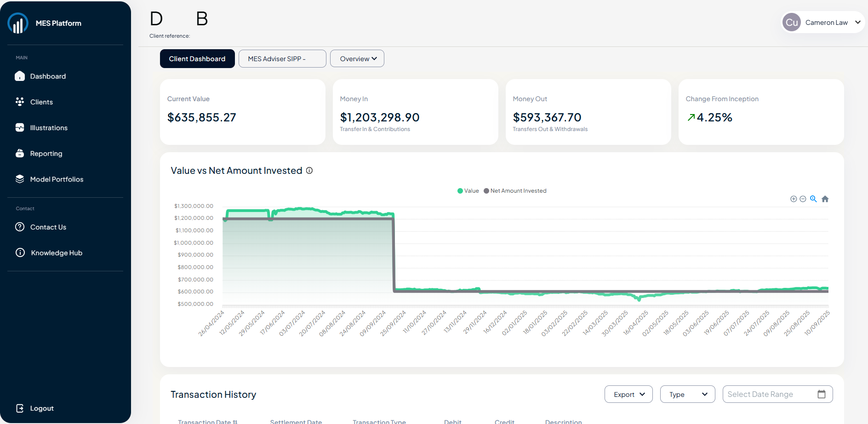Open the Type filter dropdown
Viewport: 868px width, 424px height.
pos(687,395)
